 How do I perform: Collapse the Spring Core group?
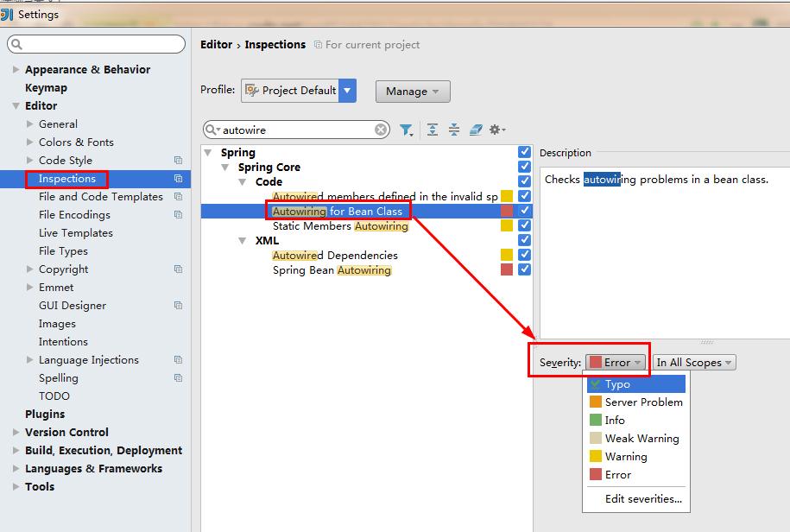[225, 167]
